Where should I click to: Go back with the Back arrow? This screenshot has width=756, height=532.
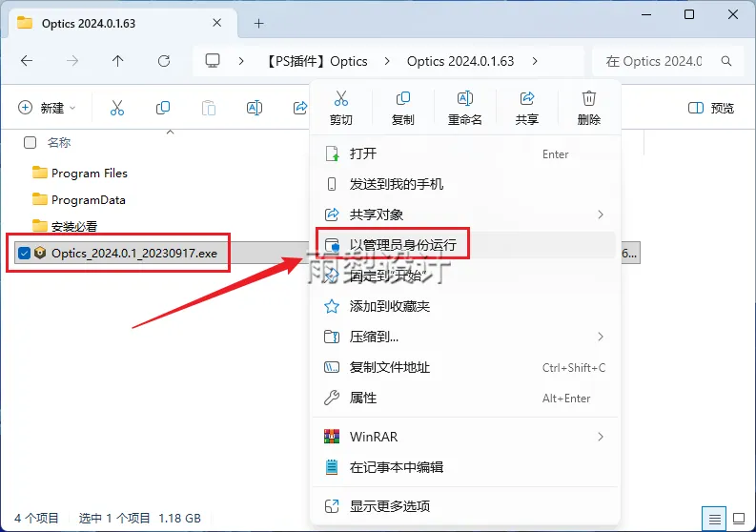pyautogui.click(x=27, y=61)
